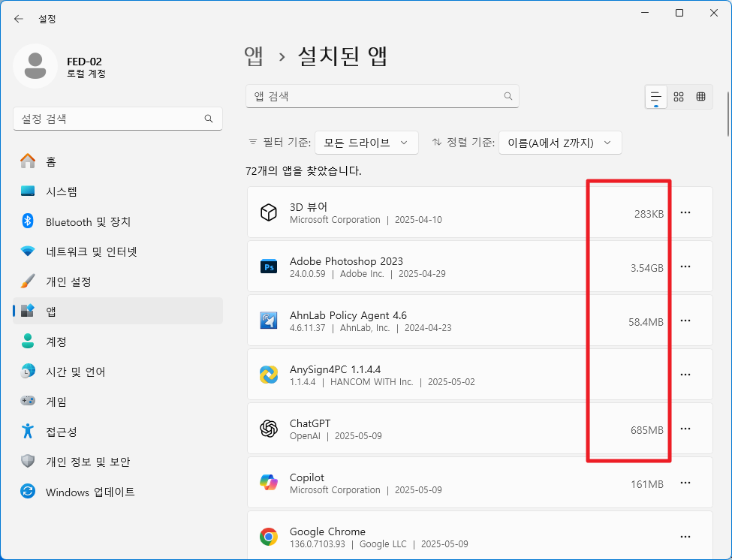Click the 3D 뷰어 app icon

(269, 212)
